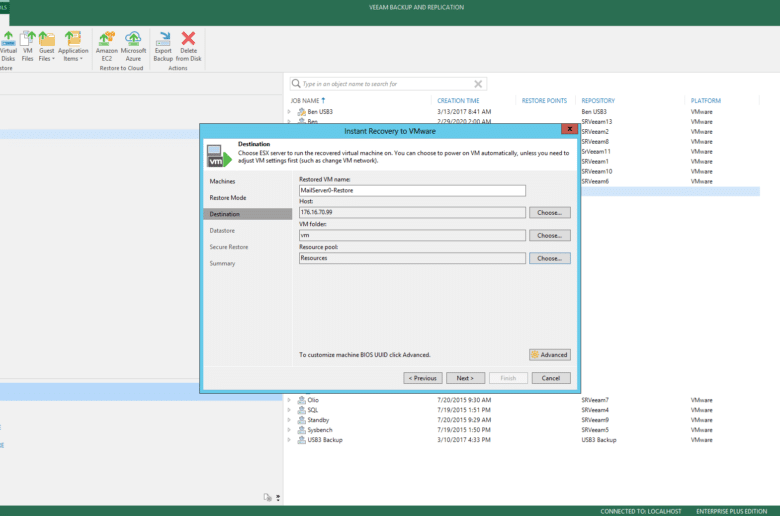
Task: Go to the Datastore wizard step
Action: [x=222, y=230]
